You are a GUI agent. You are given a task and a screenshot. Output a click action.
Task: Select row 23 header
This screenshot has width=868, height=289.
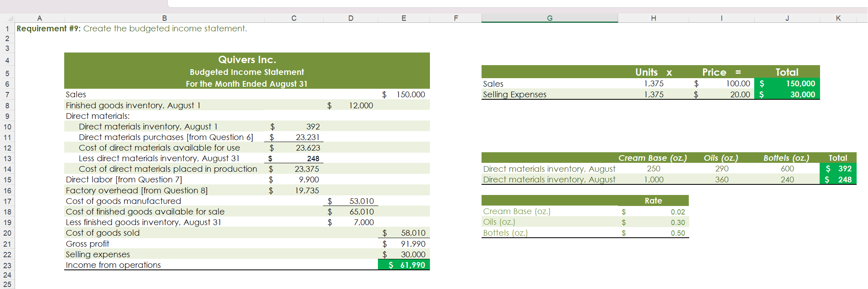pyautogui.click(x=7, y=265)
